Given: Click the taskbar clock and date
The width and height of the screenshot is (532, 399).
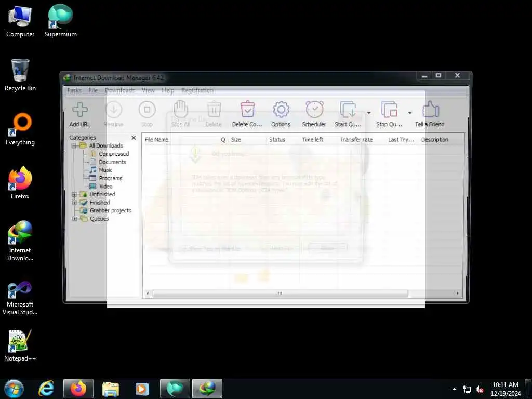Looking at the screenshot, I should click(x=505, y=389).
